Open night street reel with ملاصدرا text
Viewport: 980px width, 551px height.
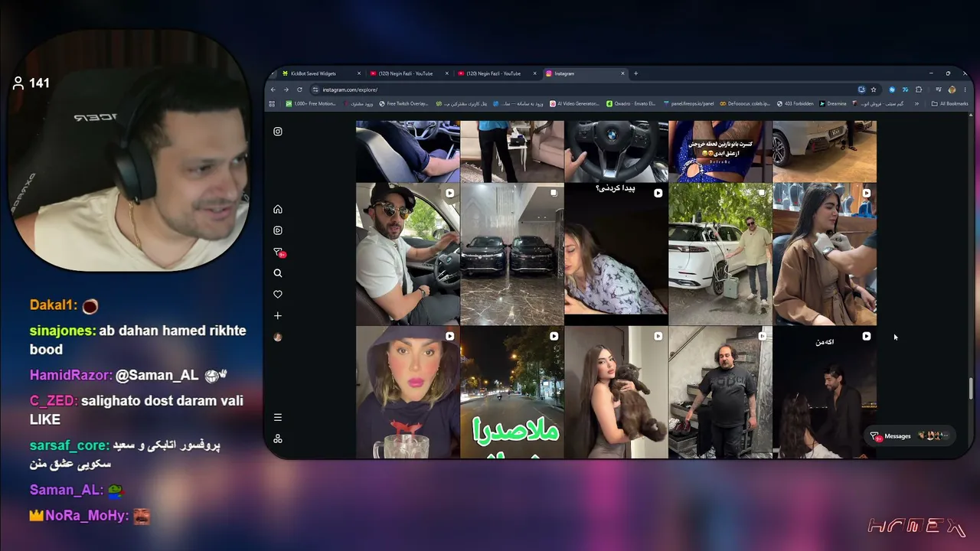tap(511, 393)
